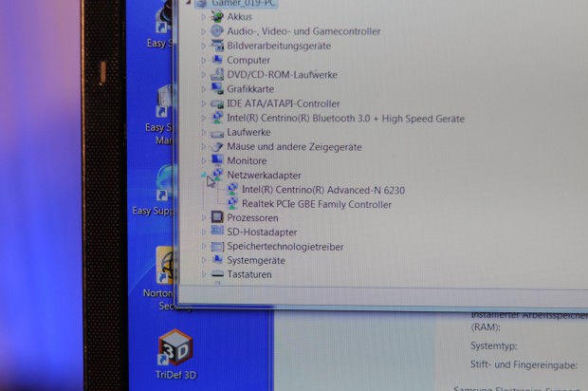Click the Systemgeräte category icon

click(217, 260)
